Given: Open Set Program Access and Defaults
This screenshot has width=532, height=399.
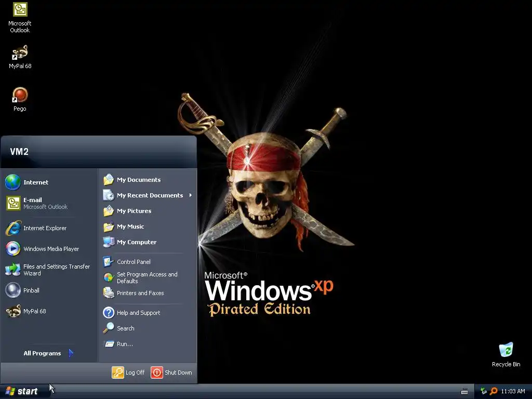Looking at the screenshot, I should click(x=148, y=277).
